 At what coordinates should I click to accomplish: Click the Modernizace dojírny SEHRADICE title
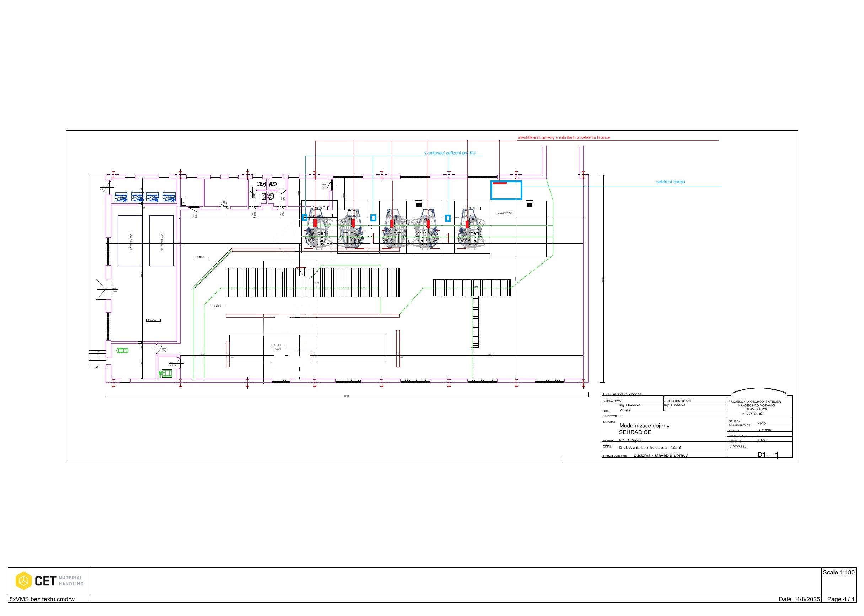coord(644,429)
